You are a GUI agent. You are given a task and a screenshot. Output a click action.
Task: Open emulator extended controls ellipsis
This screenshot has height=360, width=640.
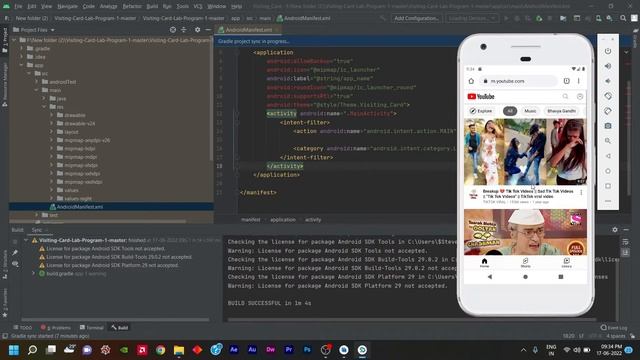click(x=608, y=201)
